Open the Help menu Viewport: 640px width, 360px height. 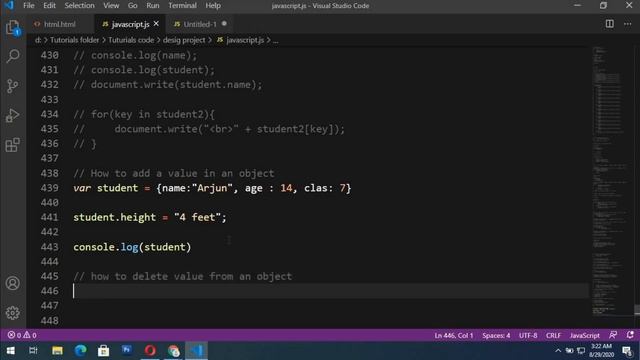(x=213, y=6)
